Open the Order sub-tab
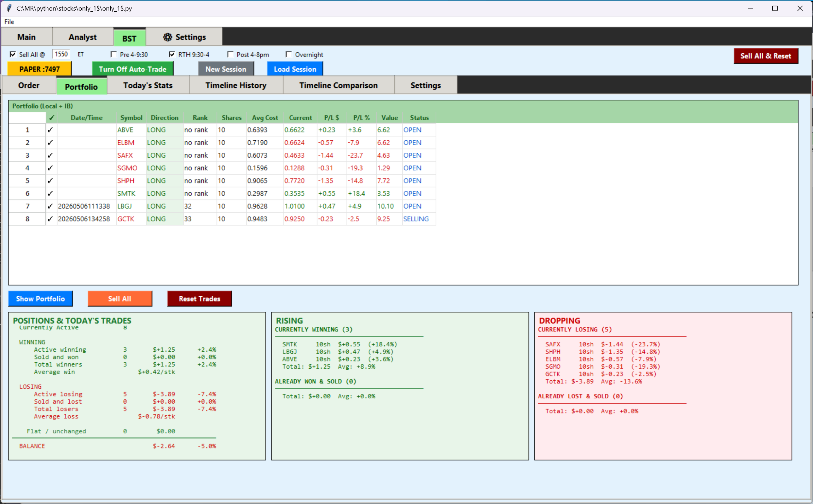 click(x=29, y=86)
